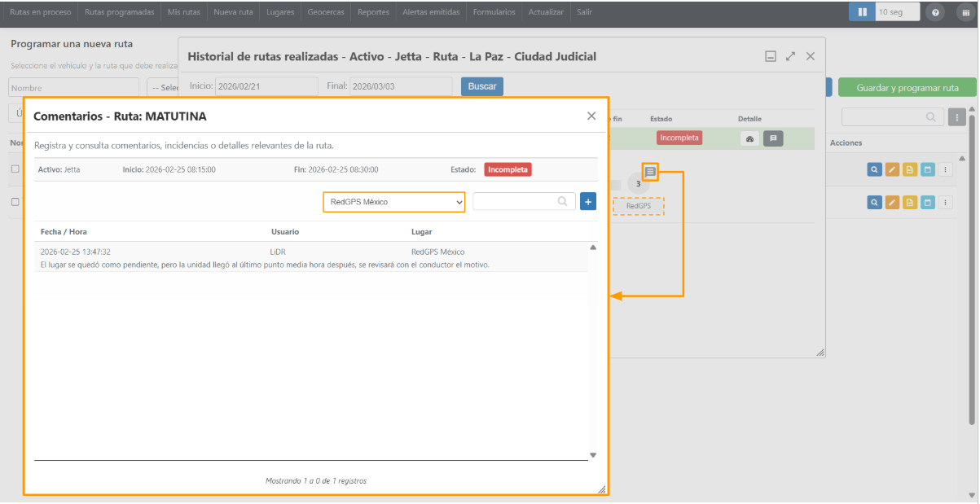Click the comments list scroll-down arrow
This screenshot has width=980, height=504.
pos(593,455)
